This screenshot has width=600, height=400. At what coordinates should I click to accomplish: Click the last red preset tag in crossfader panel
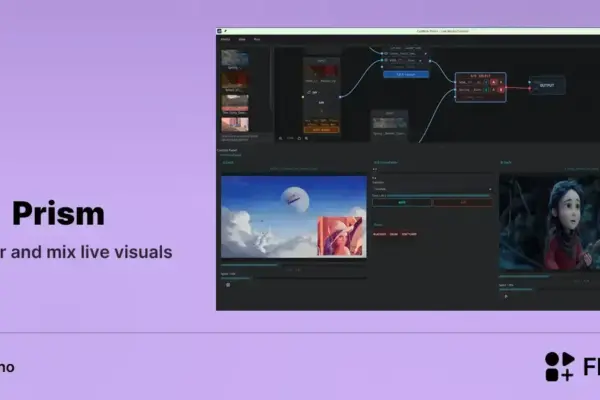[x=409, y=234]
